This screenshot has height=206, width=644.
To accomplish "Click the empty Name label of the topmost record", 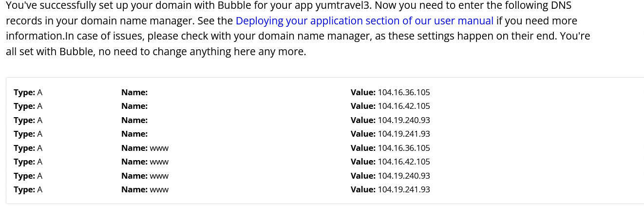I will click(134, 92).
